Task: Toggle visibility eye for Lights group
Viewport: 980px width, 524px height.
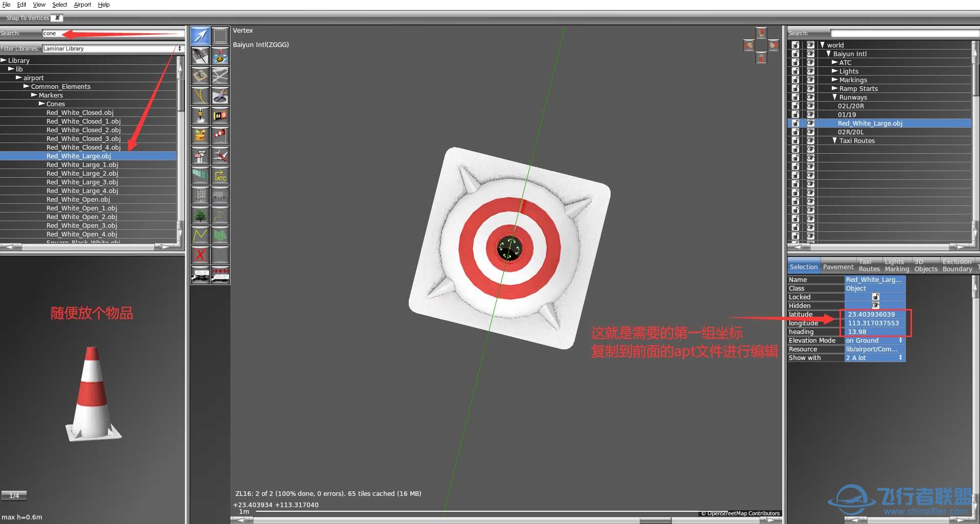Action: tap(810, 71)
